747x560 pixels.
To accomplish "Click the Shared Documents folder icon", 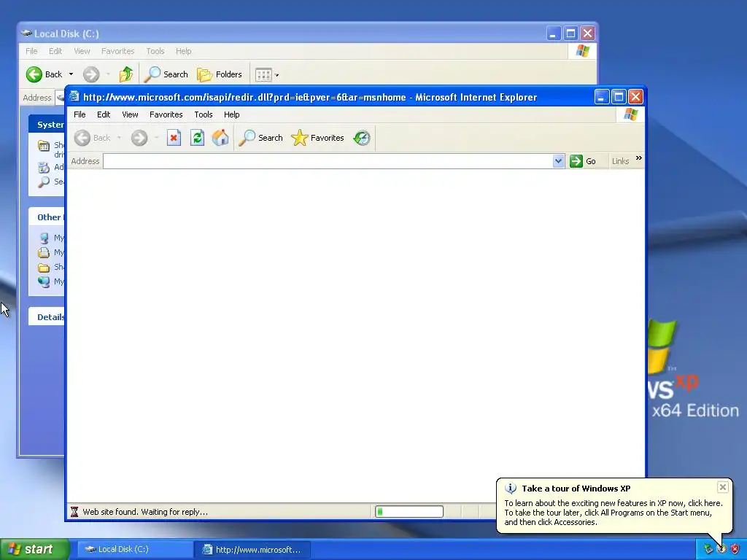I will [x=44, y=267].
